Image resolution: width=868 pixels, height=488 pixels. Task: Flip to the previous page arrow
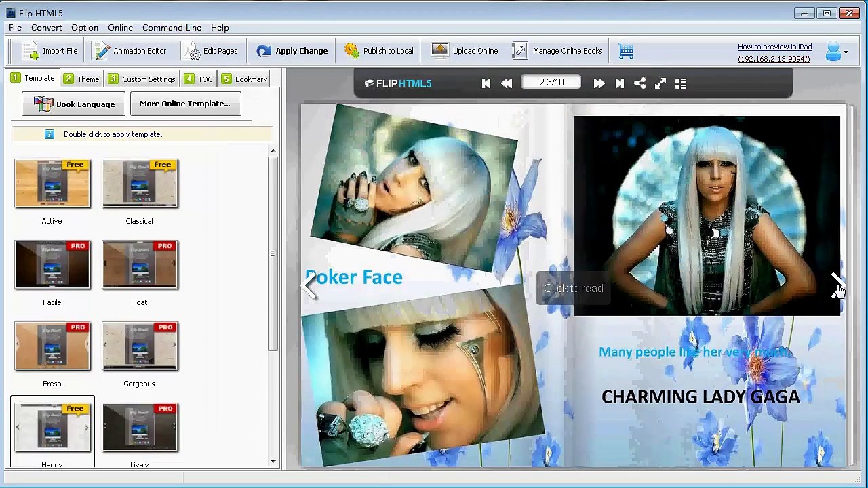tap(310, 285)
